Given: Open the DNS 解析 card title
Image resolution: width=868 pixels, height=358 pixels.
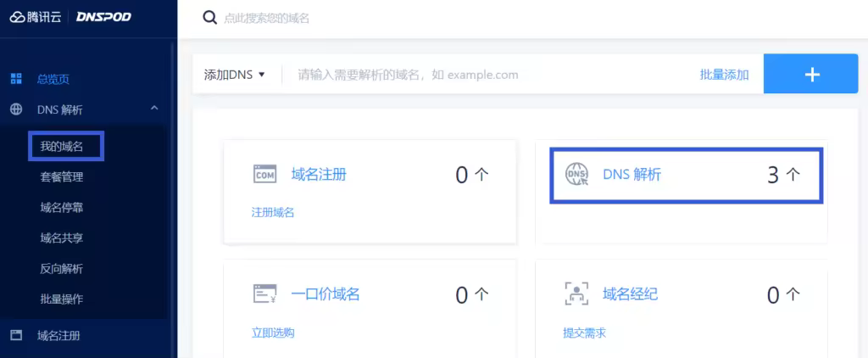Looking at the screenshot, I should tap(632, 175).
